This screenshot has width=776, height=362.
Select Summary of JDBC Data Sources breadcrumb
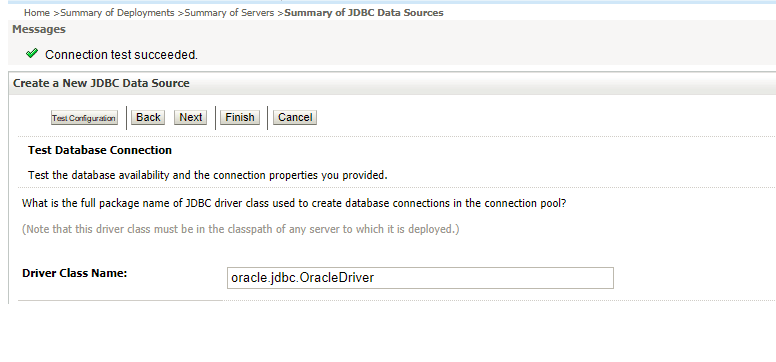coord(364,13)
